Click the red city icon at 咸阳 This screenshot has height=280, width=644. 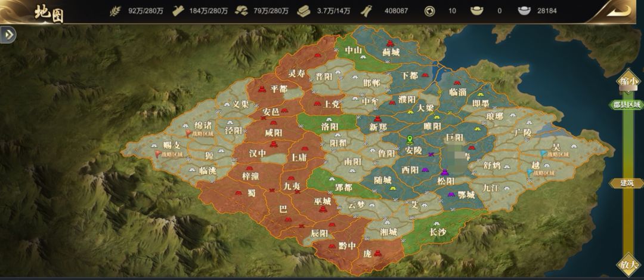point(274,122)
